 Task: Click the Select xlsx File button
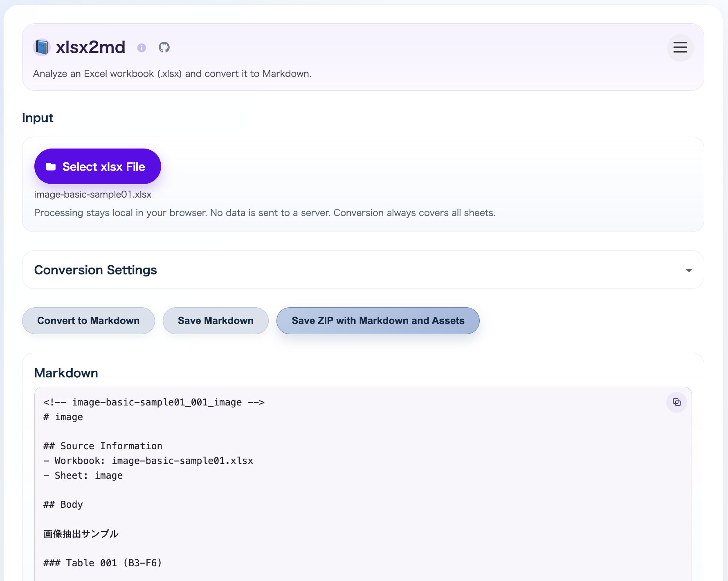(97, 166)
